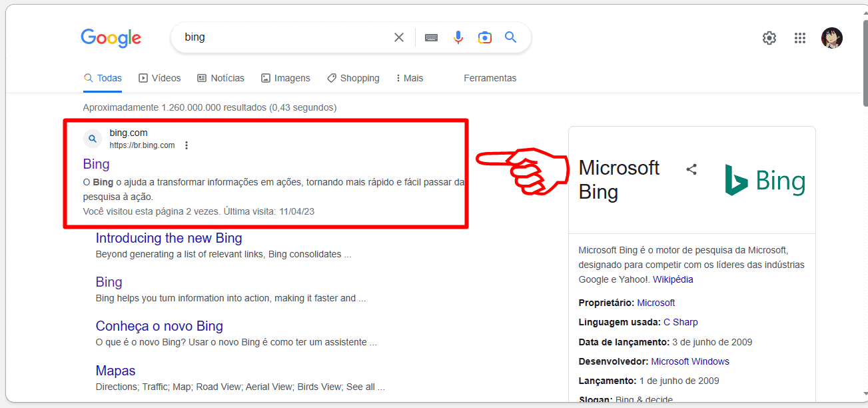Click the profile avatar picture
The width and height of the screenshot is (868, 408).
point(832,38)
